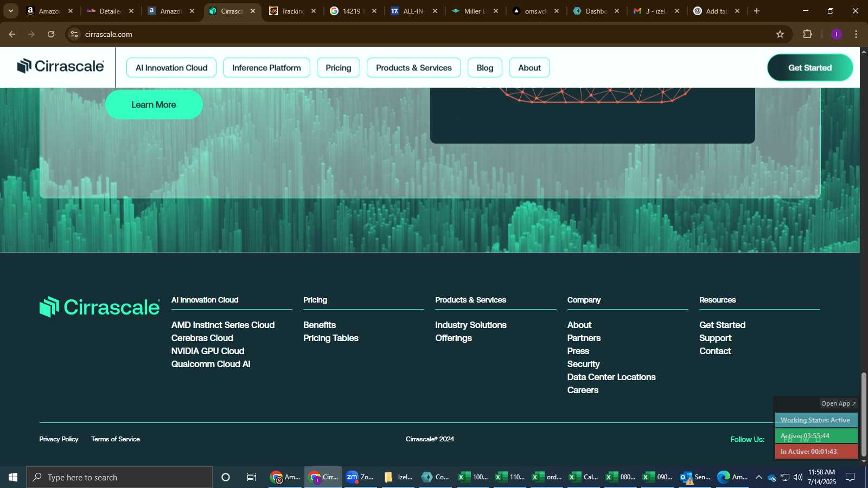Expand the tab search dropdown arrow
Viewport: 868px width, 488px height.
(10, 11)
